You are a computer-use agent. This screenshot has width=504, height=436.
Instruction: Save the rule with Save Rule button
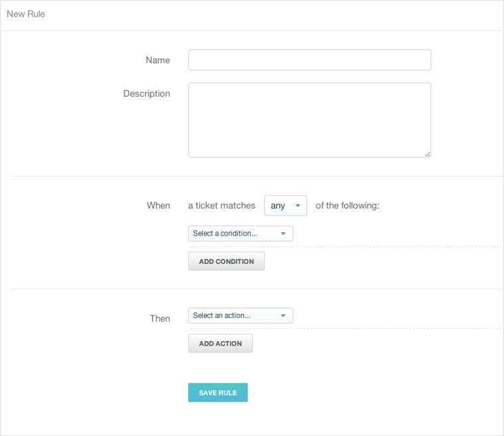click(x=218, y=393)
